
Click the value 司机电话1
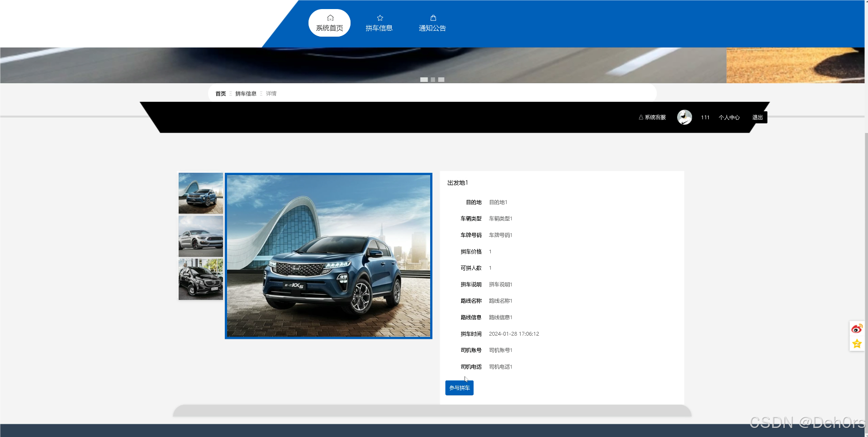pyautogui.click(x=501, y=367)
